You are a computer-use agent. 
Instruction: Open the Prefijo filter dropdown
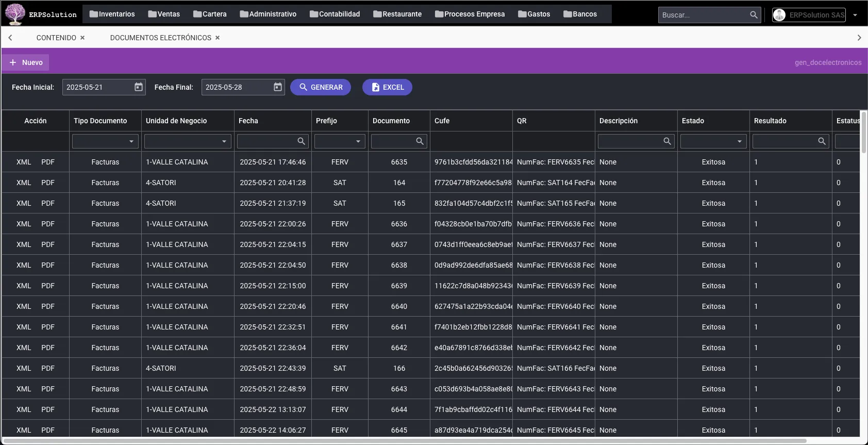(358, 141)
